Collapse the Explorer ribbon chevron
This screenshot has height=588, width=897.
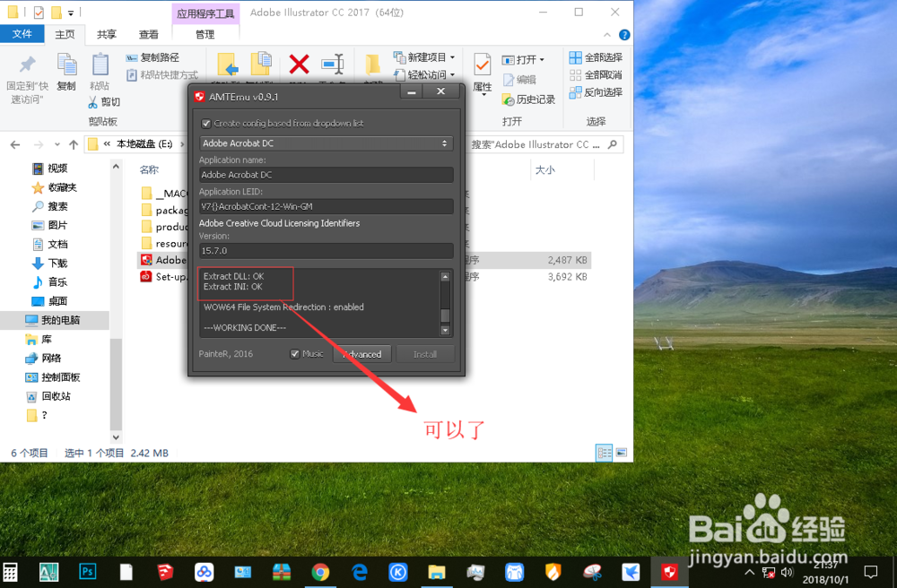tap(606, 35)
